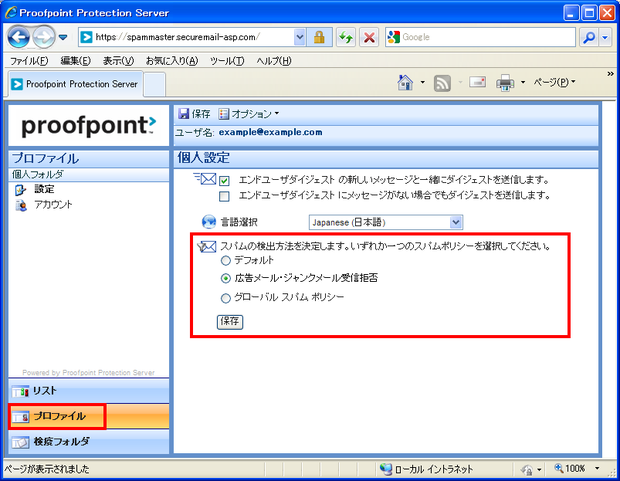Click the address bar URL field
This screenshot has width=620, height=481.
point(186,37)
